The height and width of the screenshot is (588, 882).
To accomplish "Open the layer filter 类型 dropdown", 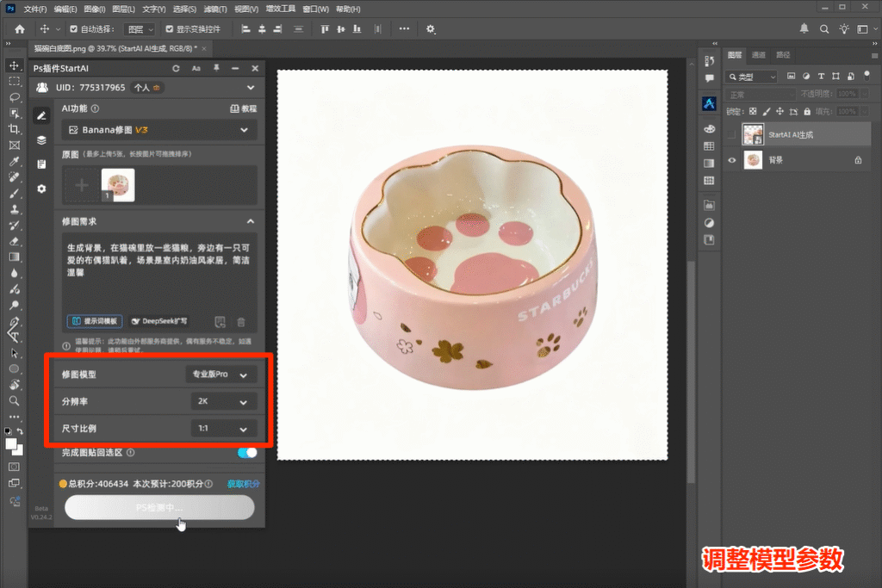I will [751, 77].
